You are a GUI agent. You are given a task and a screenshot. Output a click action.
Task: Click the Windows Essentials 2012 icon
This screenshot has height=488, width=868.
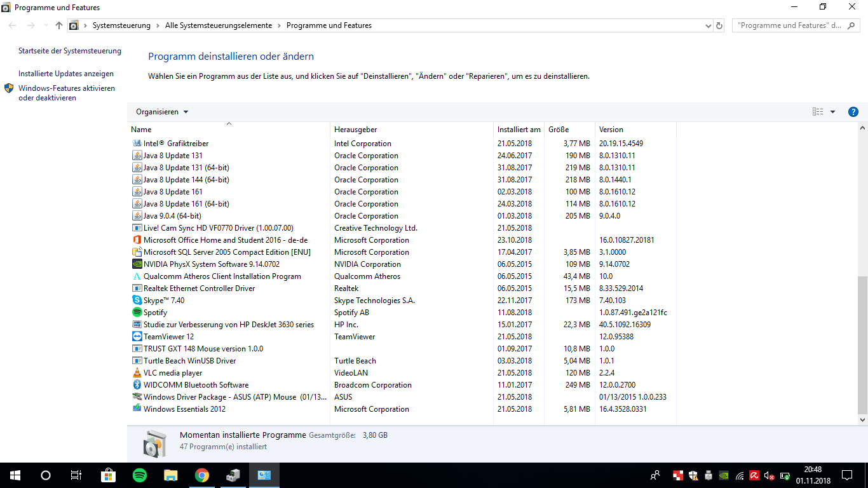pos(137,409)
